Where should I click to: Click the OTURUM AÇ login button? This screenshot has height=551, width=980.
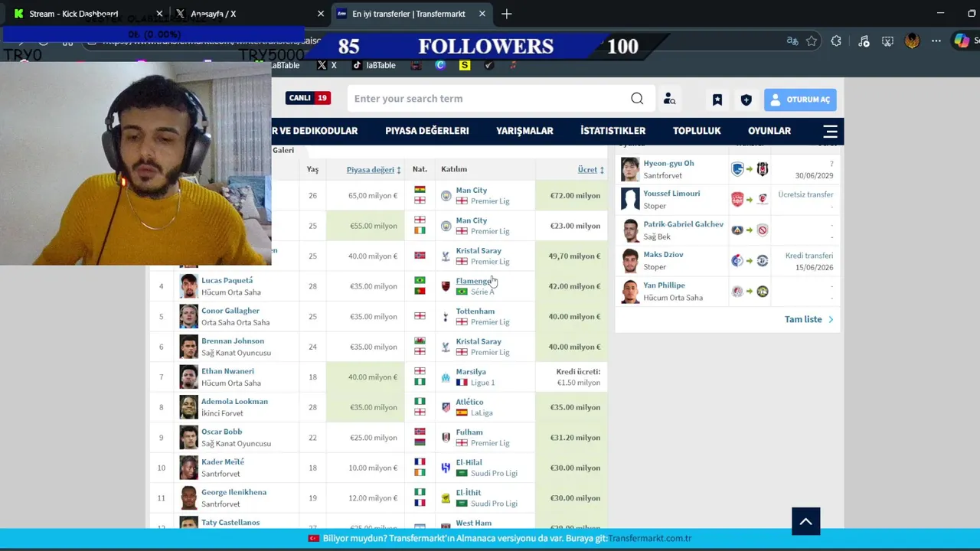click(800, 99)
